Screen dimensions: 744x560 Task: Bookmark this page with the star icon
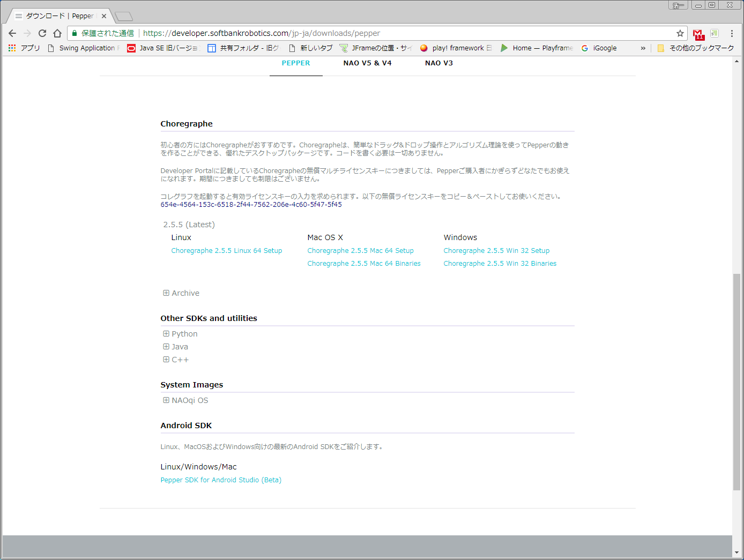pos(680,33)
